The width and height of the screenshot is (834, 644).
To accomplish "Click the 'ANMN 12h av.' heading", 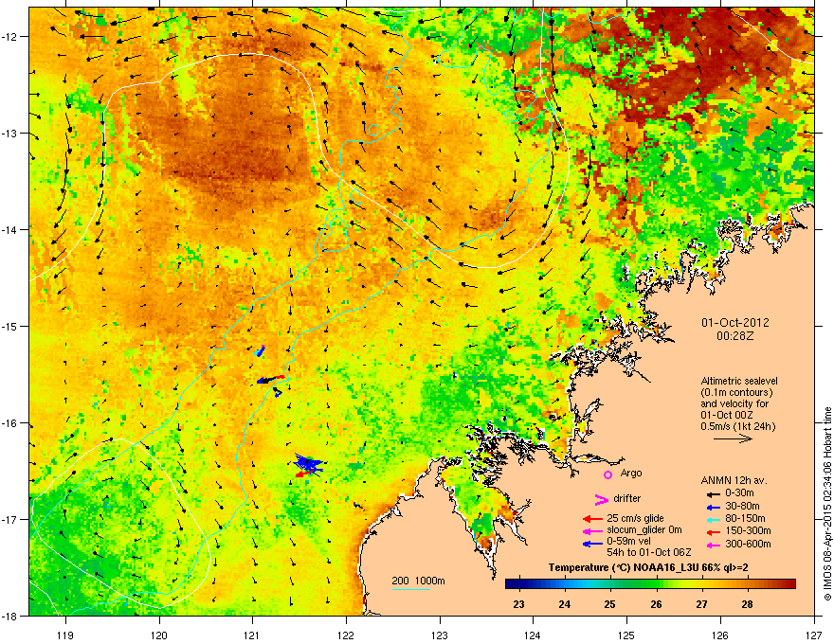I will click(734, 480).
